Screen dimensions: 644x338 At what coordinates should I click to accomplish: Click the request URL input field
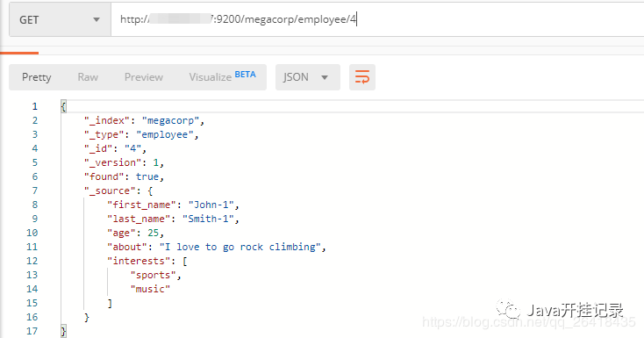pos(377,19)
